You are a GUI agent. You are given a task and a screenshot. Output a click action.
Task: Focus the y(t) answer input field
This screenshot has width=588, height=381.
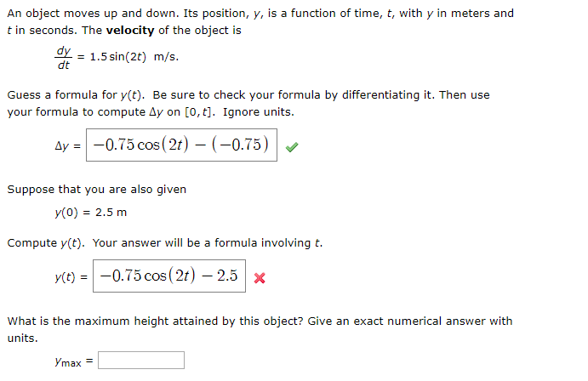pyautogui.click(x=169, y=276)
